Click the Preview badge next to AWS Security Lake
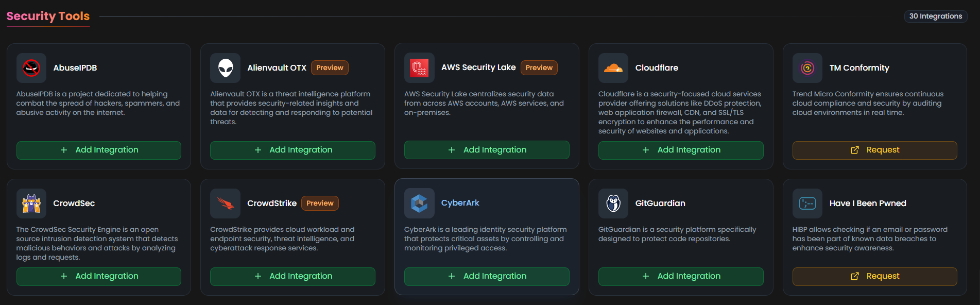Viewport: 980px width, 305px height. [539, 68]
